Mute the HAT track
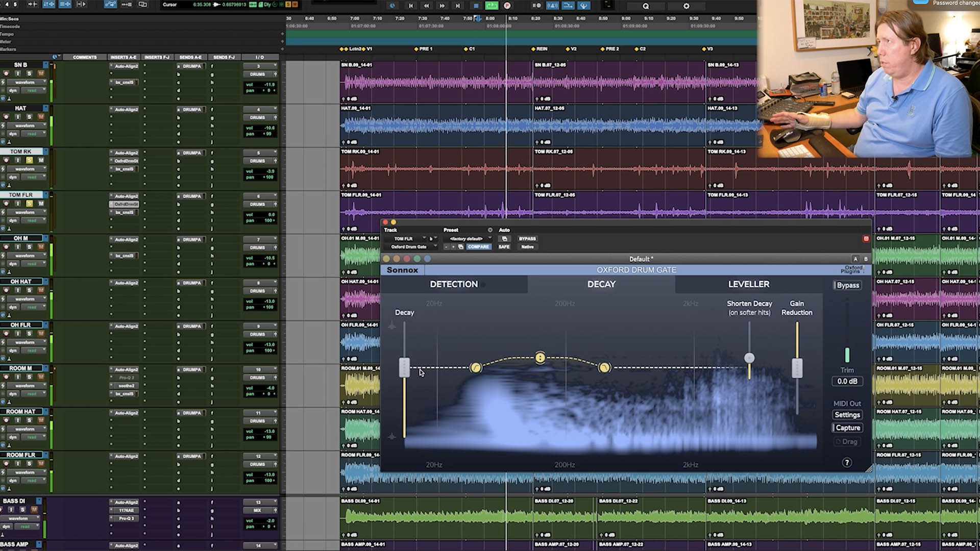 click(x=41, y=117)
